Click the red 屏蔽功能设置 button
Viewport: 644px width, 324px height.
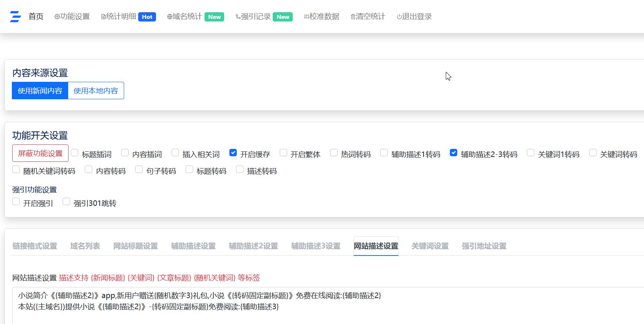coord(40,153)
